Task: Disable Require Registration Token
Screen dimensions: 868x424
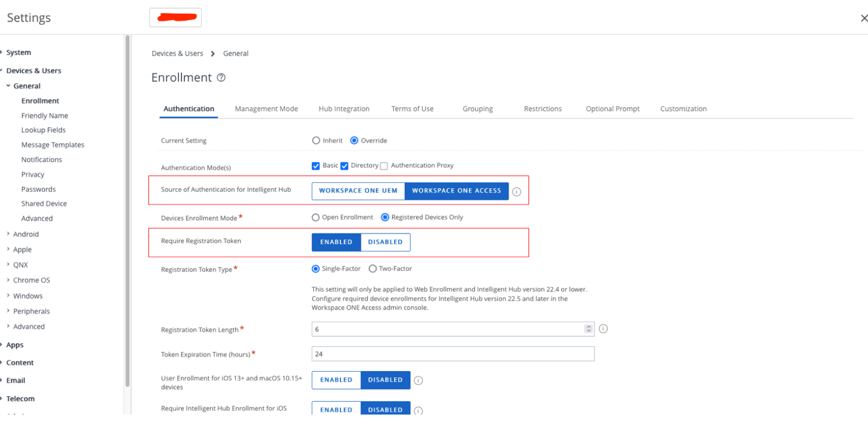Action: pyautogui.click(x=385, y=242)
